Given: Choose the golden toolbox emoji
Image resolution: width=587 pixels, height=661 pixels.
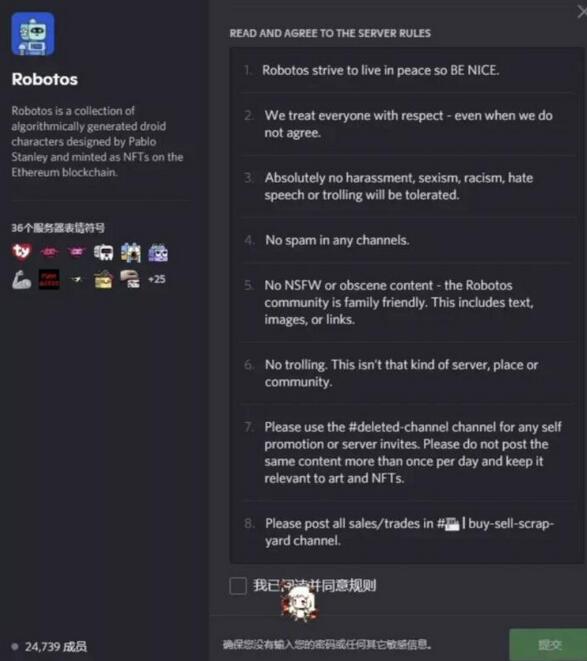Looking at the screenshot, I should click(x=103, y=280).
